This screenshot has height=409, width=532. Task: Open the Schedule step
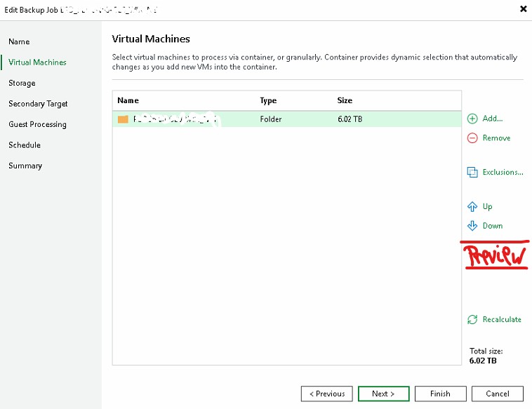(x=25, y=145)
